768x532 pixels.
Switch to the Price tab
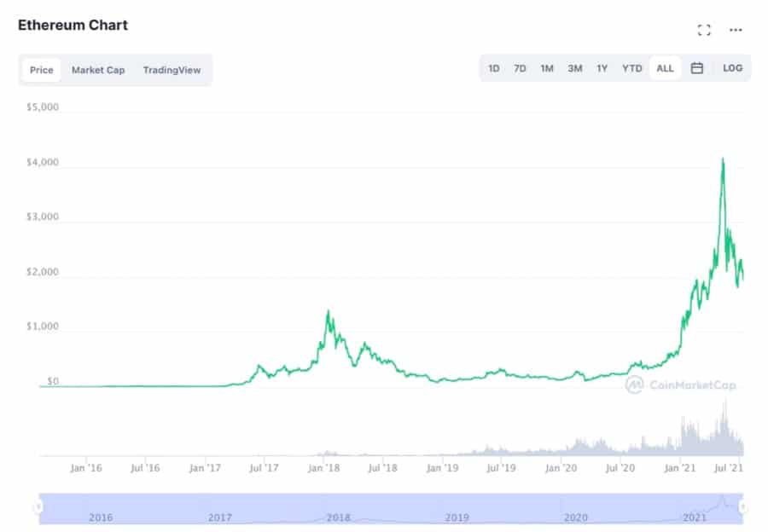[42, 70]
